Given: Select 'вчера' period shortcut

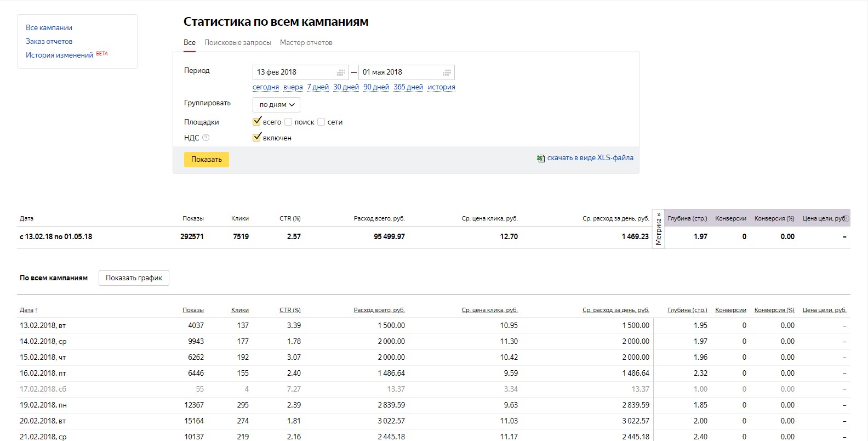Looking at the screenshot, I should 293,87.
